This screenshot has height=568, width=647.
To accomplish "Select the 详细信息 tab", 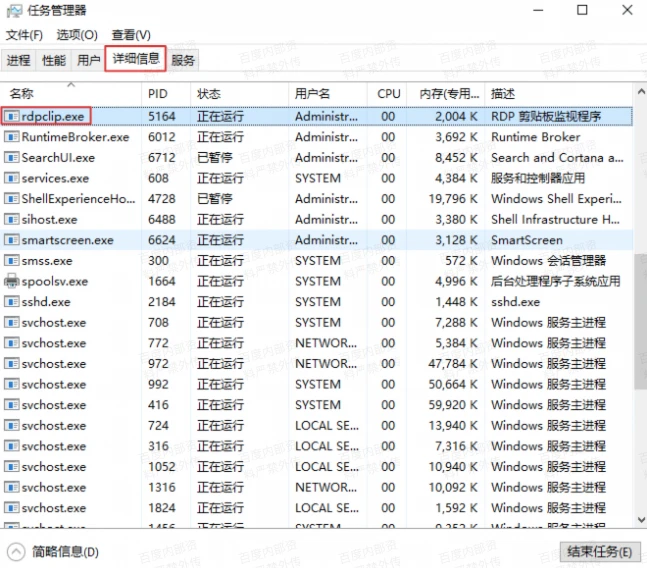I will (136, 59).
